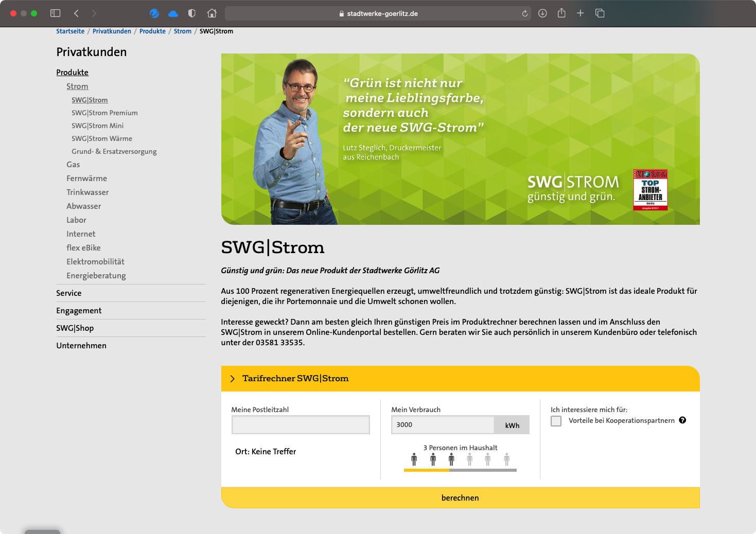Open Internet in the sidebar
756x534 pixels.
(x=81, y=234)
